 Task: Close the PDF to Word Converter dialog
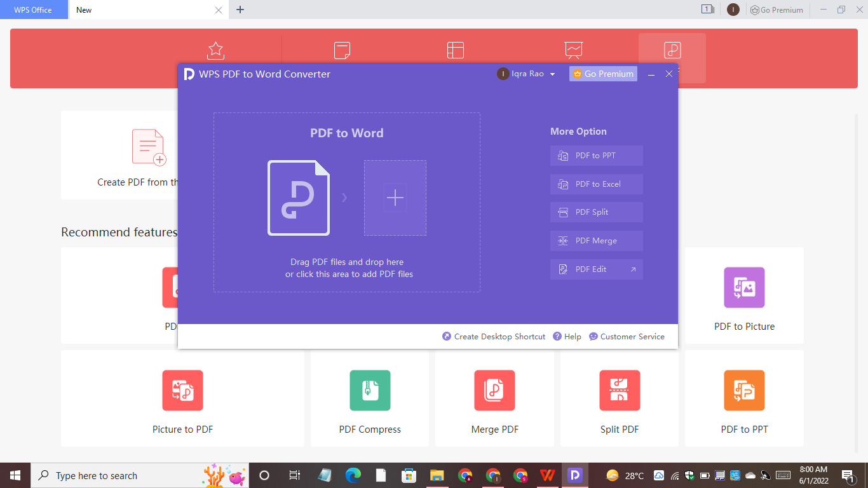pos(669,74)
